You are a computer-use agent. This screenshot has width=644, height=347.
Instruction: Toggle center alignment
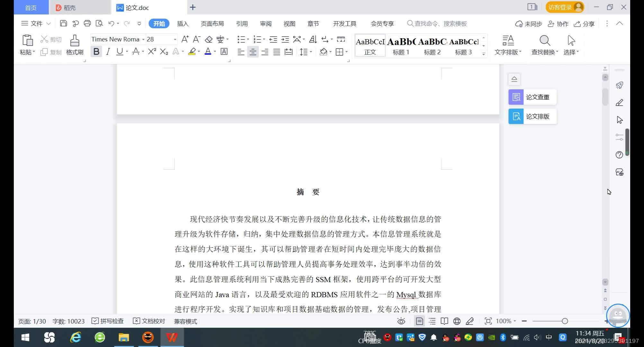[253, 52]
